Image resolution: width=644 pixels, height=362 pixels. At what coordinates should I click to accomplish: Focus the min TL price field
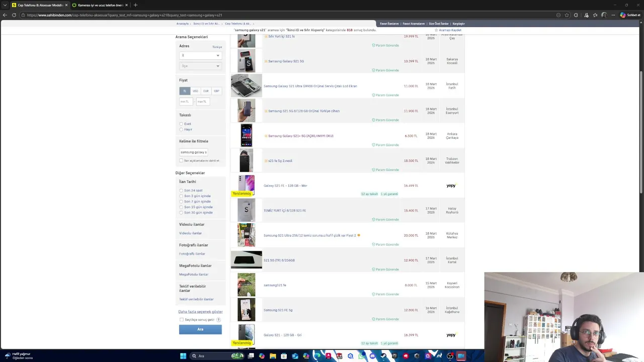pyautogui.click(x=186, y=102)
